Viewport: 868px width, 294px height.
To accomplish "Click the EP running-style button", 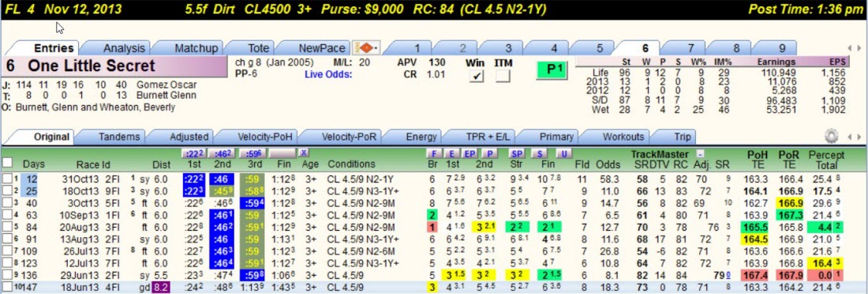I will click(470, 153).
